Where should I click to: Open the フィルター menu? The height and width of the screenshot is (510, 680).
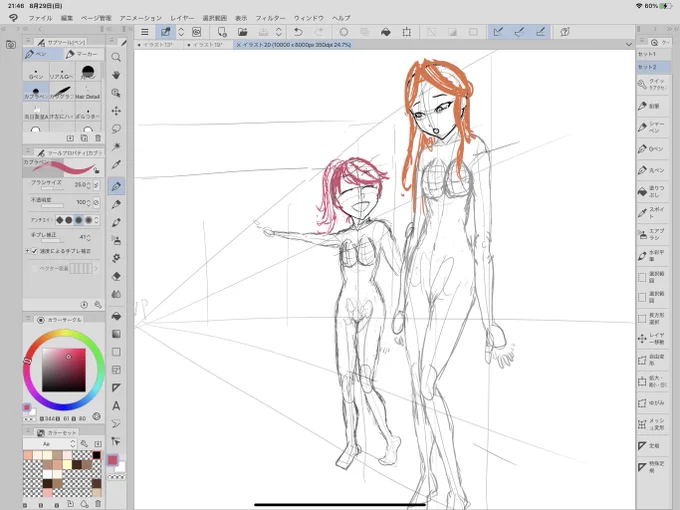point(270,18)
